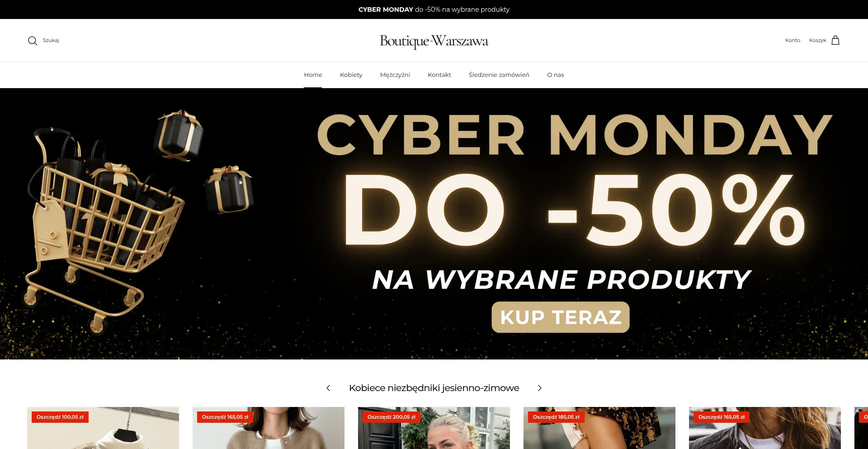Open the Kobiety menu
The width and height of the screenshot is (868, 449).
tap(351, 75)
